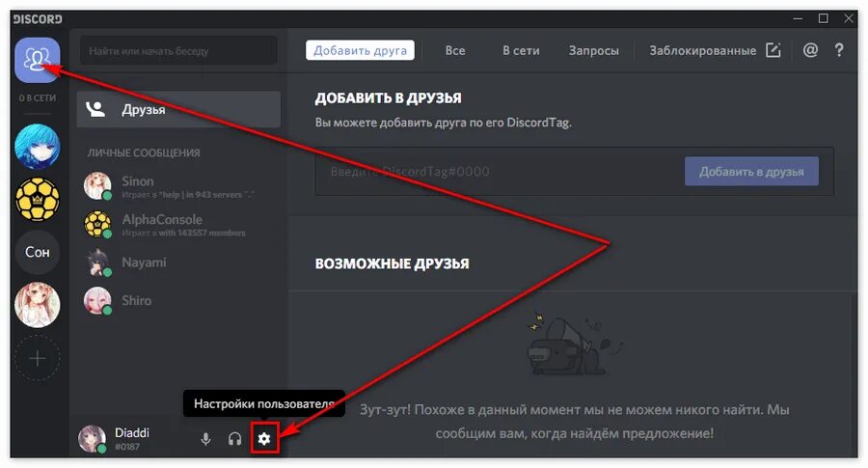Viewport: 868px width, 468px height.
Task: Open the Home friends icon in server bar
Action: pyautogui.click(x=37, y=60)
